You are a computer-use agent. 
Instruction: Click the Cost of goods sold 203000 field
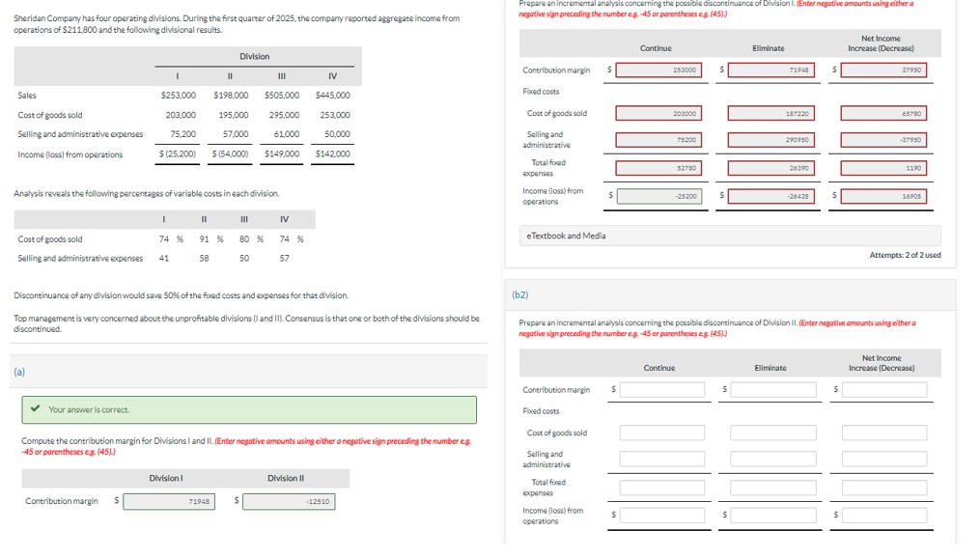pyautogui.click(x=658, y=112)
